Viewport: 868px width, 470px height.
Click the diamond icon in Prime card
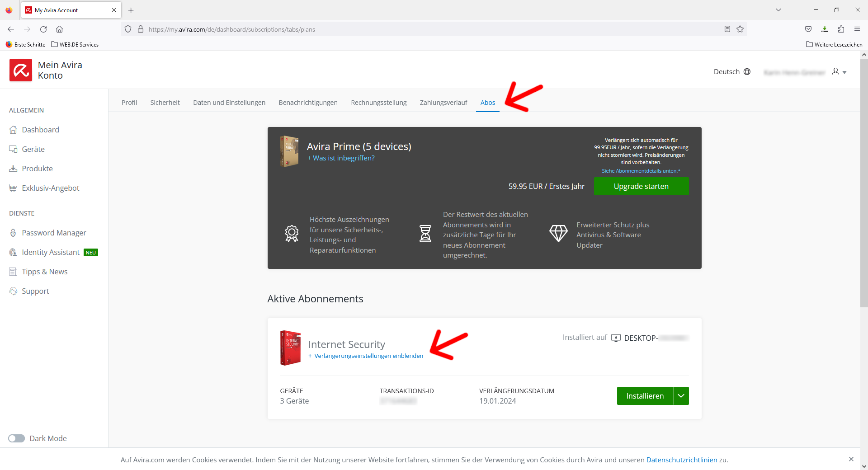(x=558, y=233)
